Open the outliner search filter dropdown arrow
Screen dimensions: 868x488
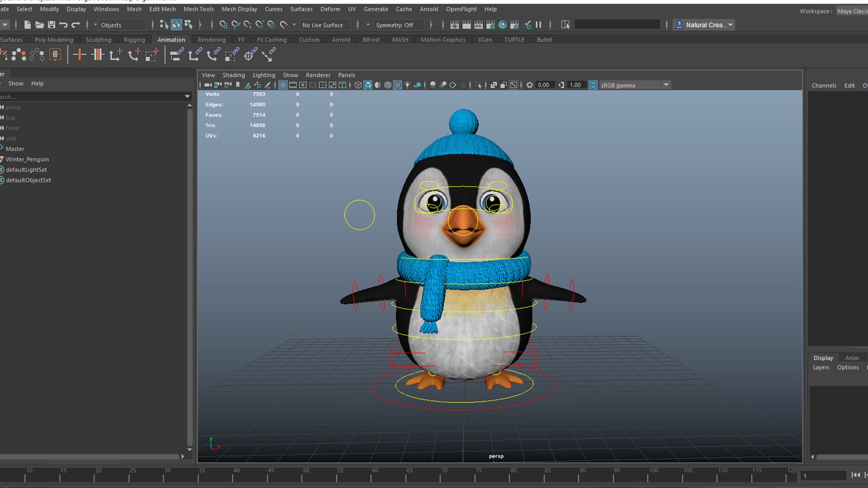tap(187, 96)
